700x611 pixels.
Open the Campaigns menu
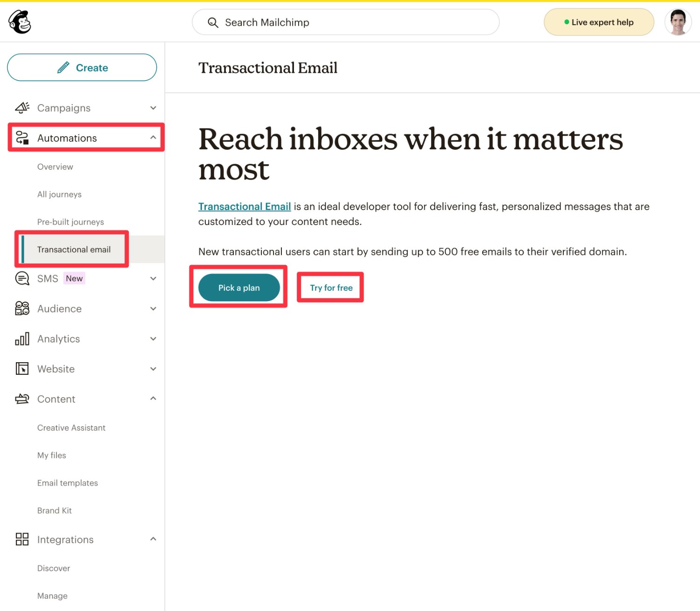tap(64, 108)
